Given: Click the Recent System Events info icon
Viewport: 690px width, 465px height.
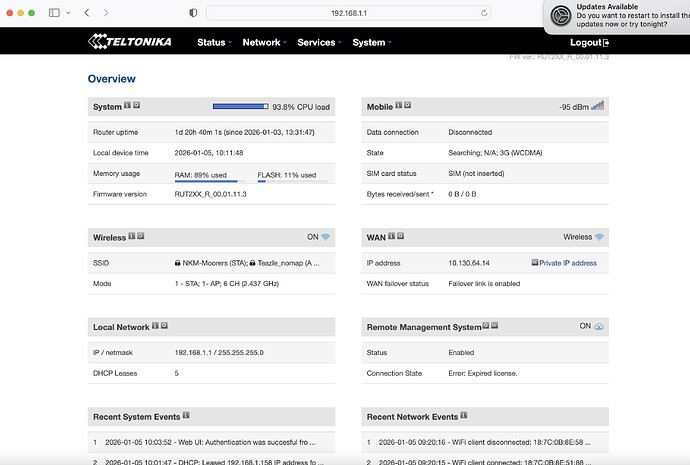Looking at the screenshot, I should 185,416.
